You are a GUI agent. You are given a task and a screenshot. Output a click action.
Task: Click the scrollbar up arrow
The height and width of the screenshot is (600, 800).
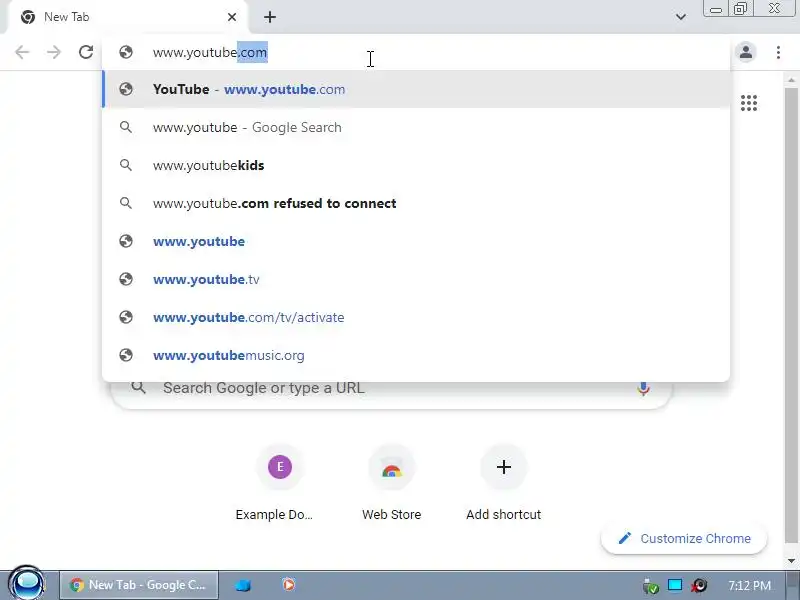pos(791,80)
